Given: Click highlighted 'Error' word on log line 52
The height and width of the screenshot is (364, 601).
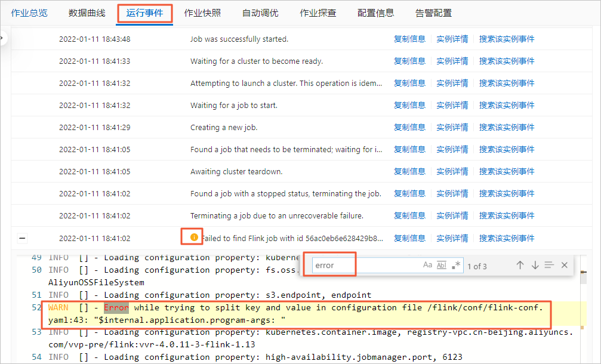Looking at the screenshot, I should click(116, 308).
